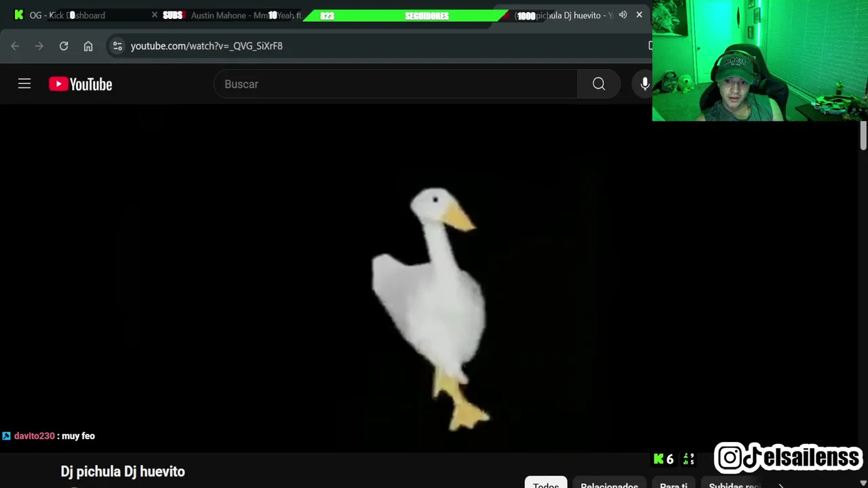
Task: Select the Relacionados filter chip
Action: [609, 485]
